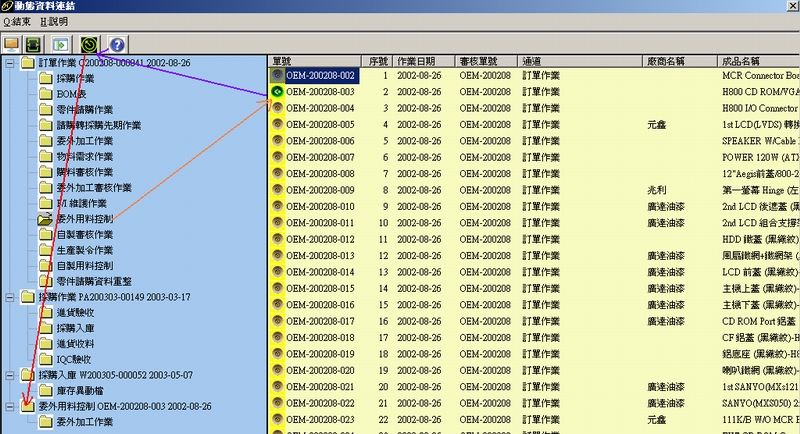This screenshot has width=800, height=434.
Task: Select 委外加工作業 under 委外用料控制 OEM-200208-003
Action: coord(85,422)
